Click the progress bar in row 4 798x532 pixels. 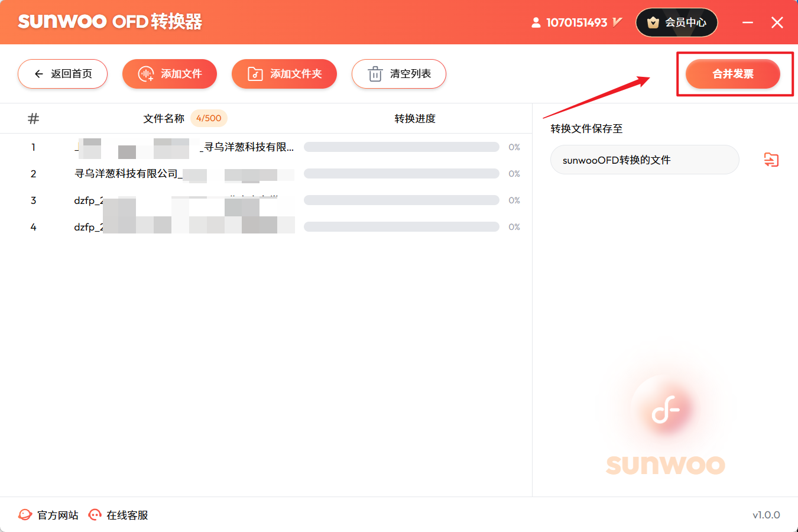pos(401,227)
